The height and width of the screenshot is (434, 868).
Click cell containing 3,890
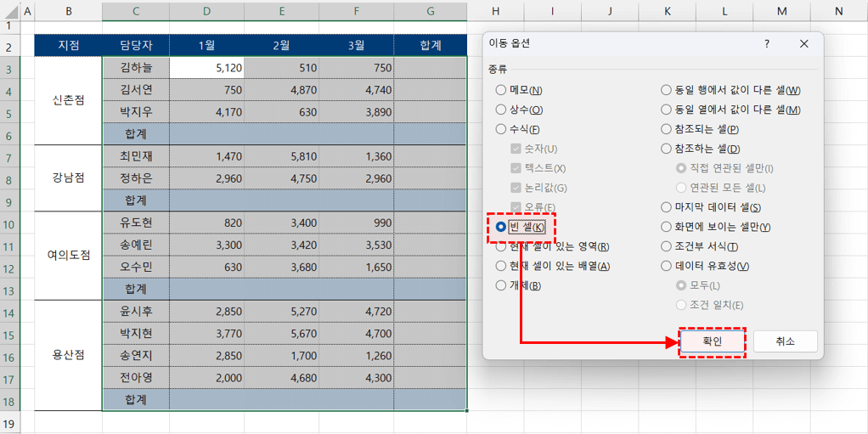tap(357, 112)
